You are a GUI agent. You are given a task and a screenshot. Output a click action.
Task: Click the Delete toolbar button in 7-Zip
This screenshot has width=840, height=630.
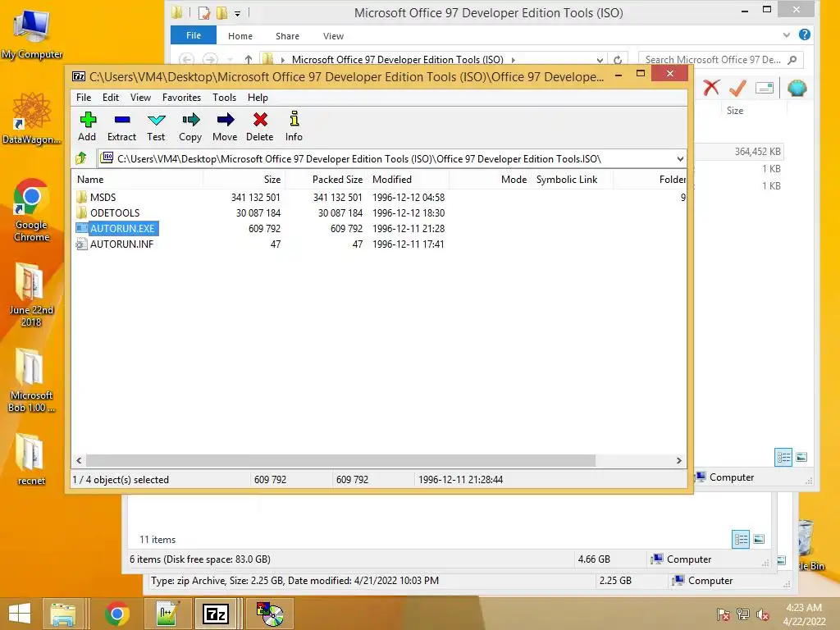tap(260, 127)
